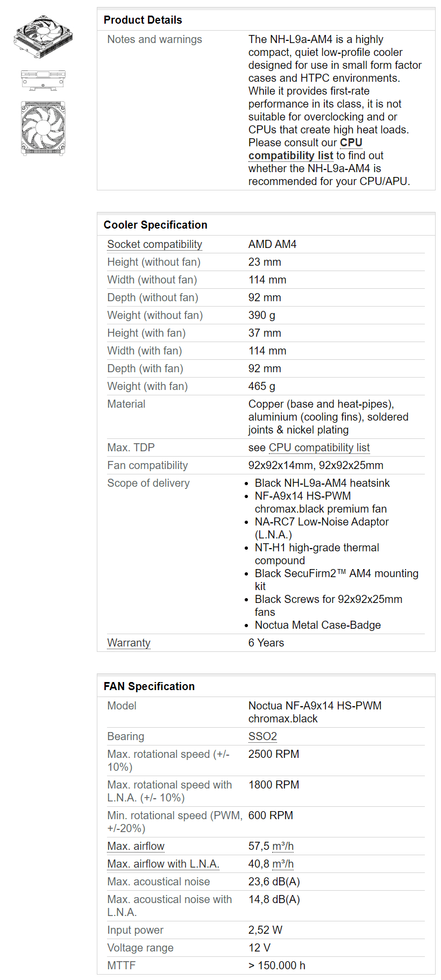The width and height of the screenshot is (441, 980).
Task: Select the top-down fan view thumbnail
Action: [x=43, y=129]
